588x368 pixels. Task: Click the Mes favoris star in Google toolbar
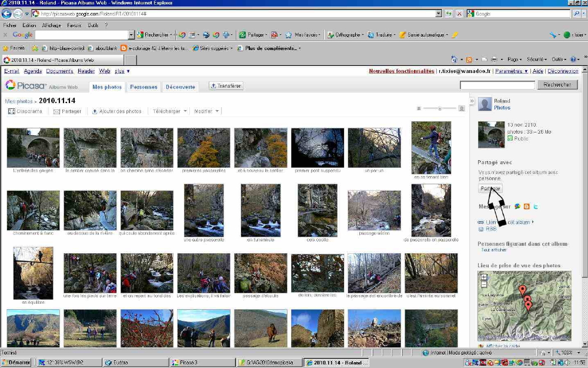pyautogui.click(x=288, y=35)
